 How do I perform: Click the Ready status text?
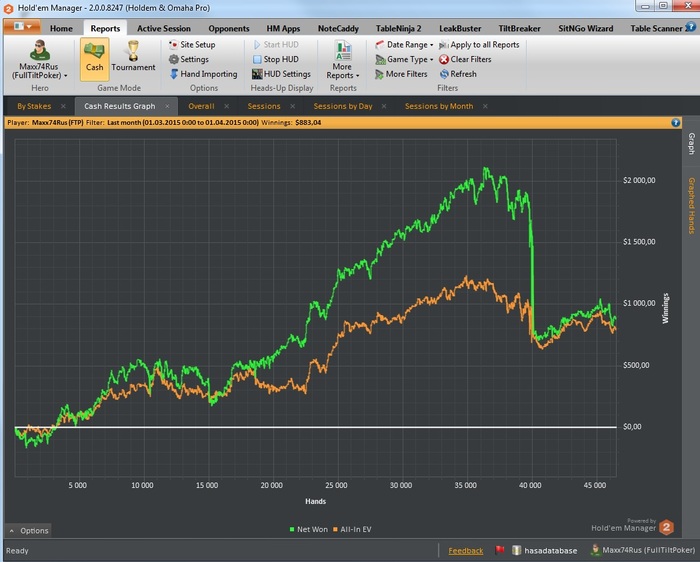click(17, 551)
